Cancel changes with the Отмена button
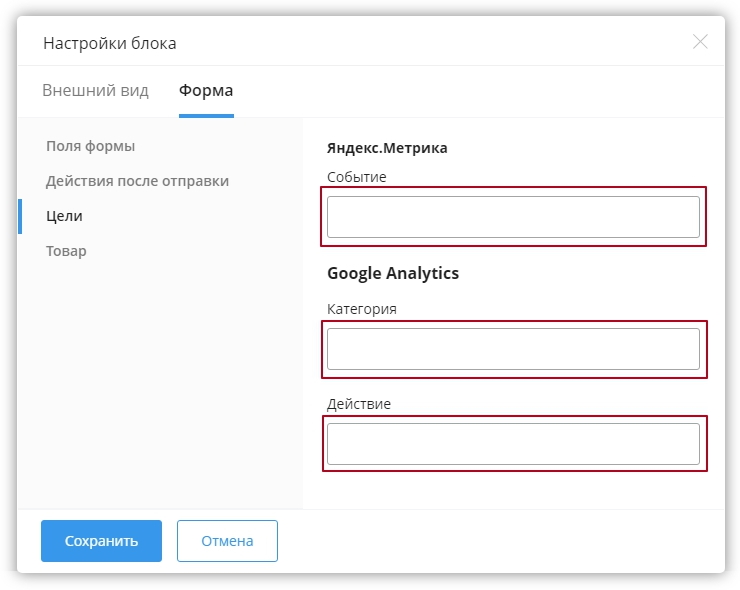This screenshot has width=740, height=590. (227, 541)
